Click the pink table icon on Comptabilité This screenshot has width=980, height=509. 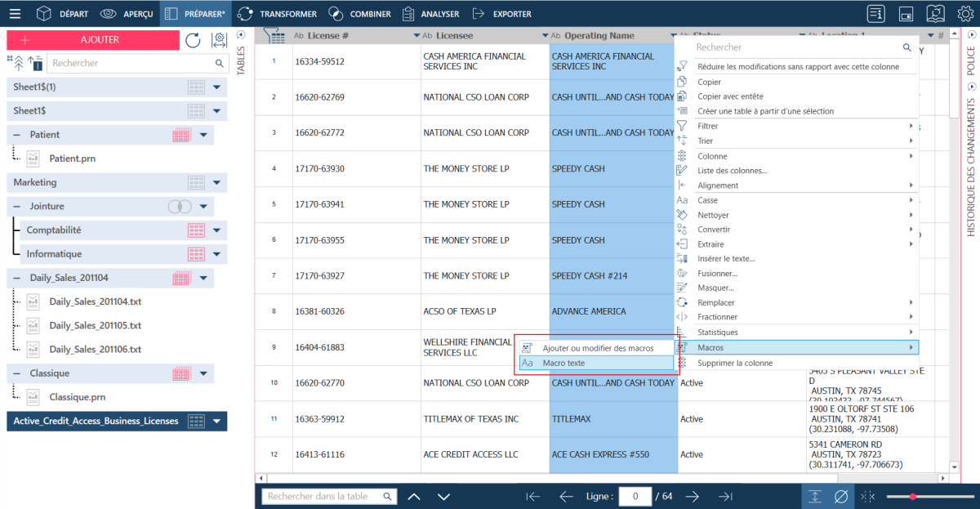tap(195, 230)
